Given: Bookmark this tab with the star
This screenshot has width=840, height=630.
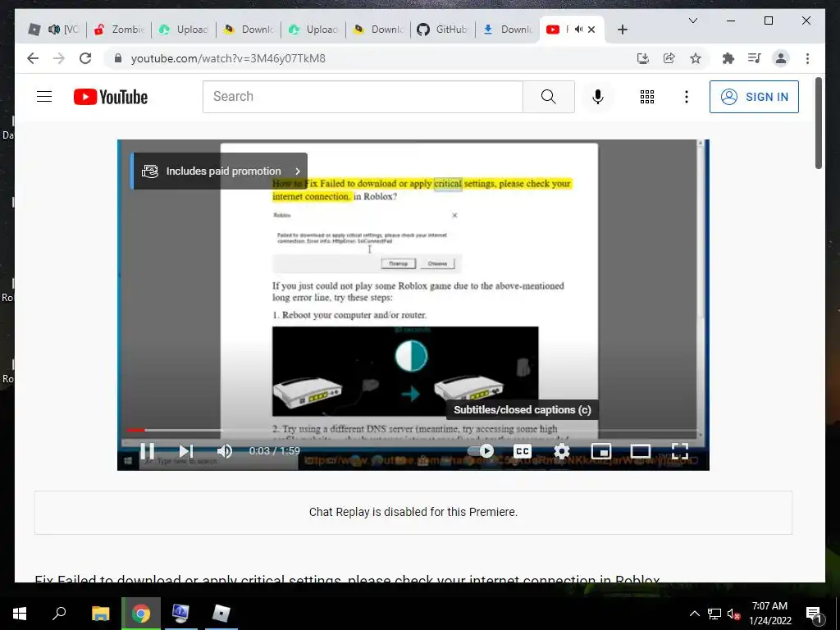Looking at the screenshot, I should tap(696, 58).
